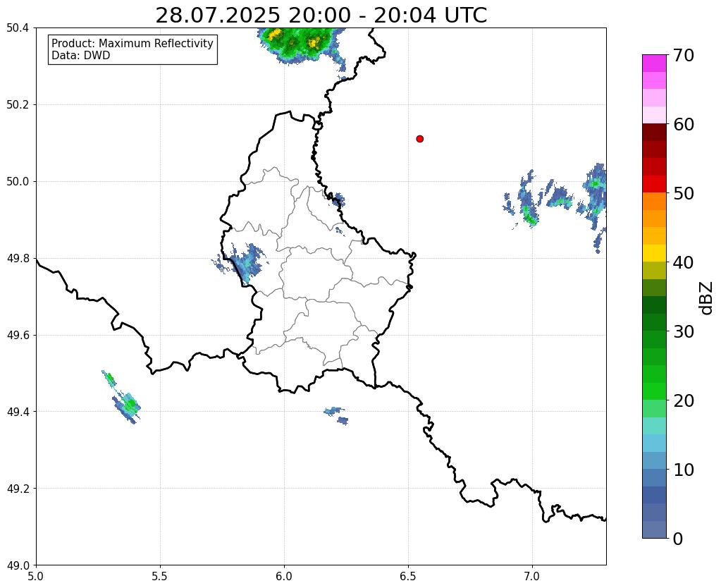Click the colorbar tick label 30
721x588 pixels.
coord(684,331)
